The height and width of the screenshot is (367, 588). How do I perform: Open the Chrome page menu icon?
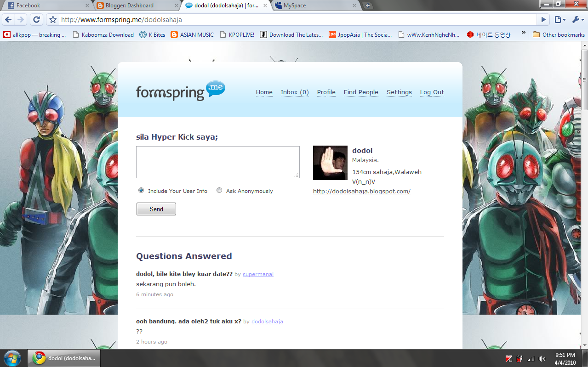pyautogui.click(x=559, y=20)
